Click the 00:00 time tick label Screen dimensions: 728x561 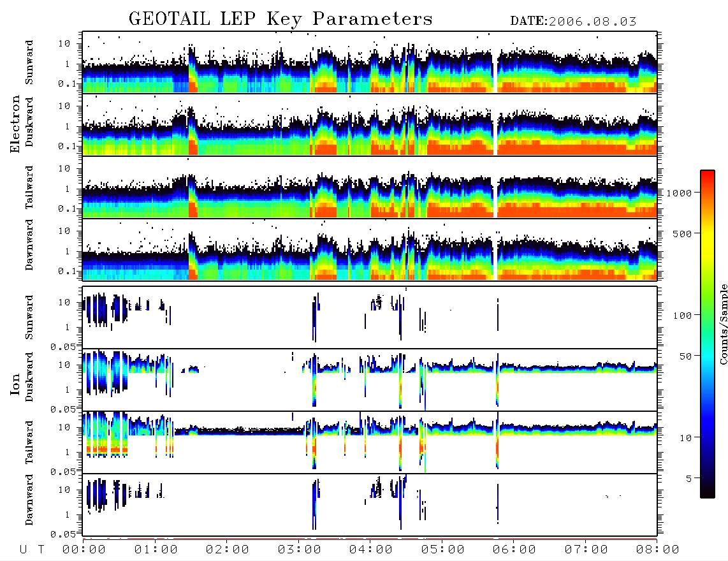84,550
